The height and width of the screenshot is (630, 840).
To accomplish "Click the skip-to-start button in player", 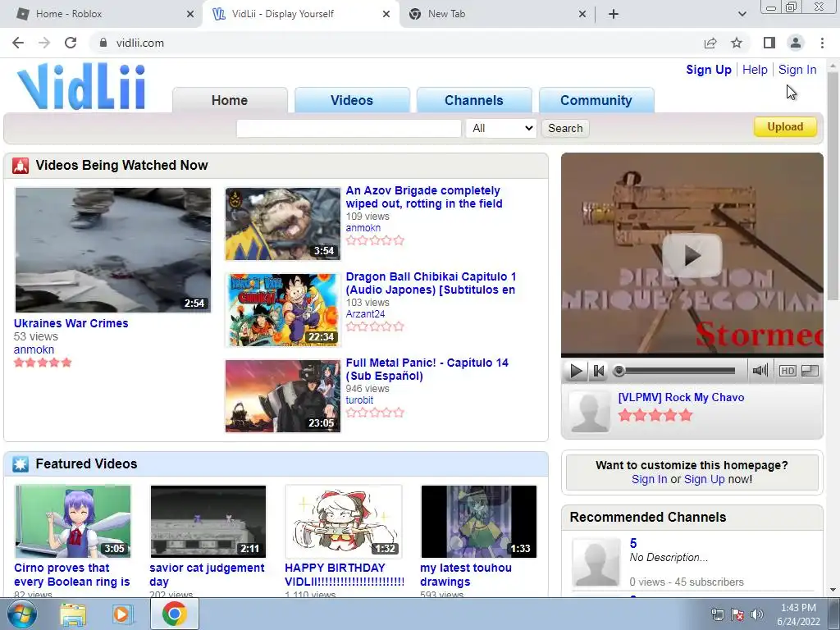I will coord(599,371).
